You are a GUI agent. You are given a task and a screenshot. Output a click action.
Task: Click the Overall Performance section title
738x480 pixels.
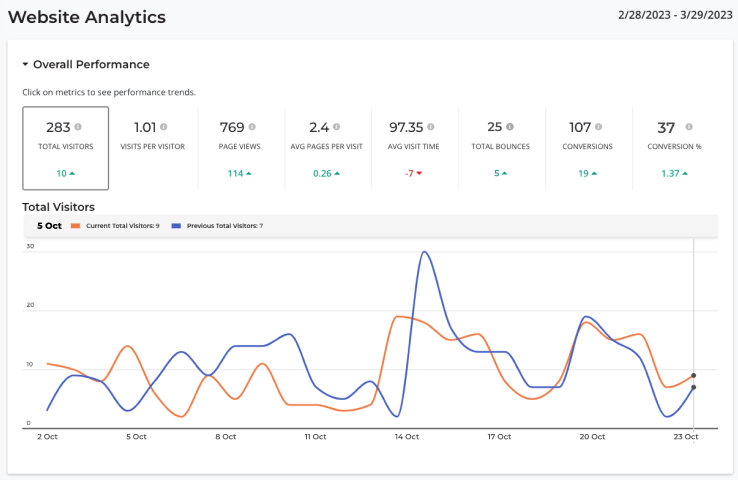click(91, 64)
